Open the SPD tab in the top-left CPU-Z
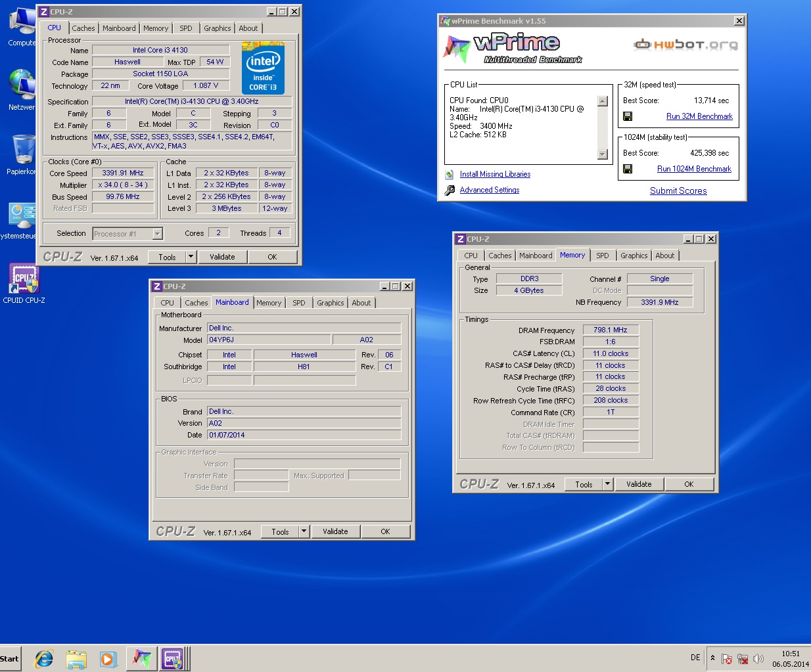The height and width of the screenshot is (672, 811). (186, 28)
